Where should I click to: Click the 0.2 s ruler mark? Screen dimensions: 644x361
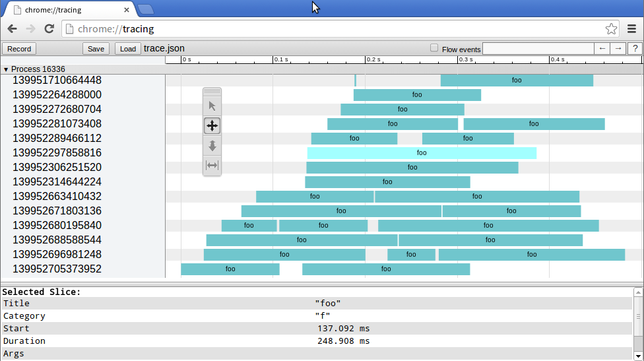pos(373,59)
